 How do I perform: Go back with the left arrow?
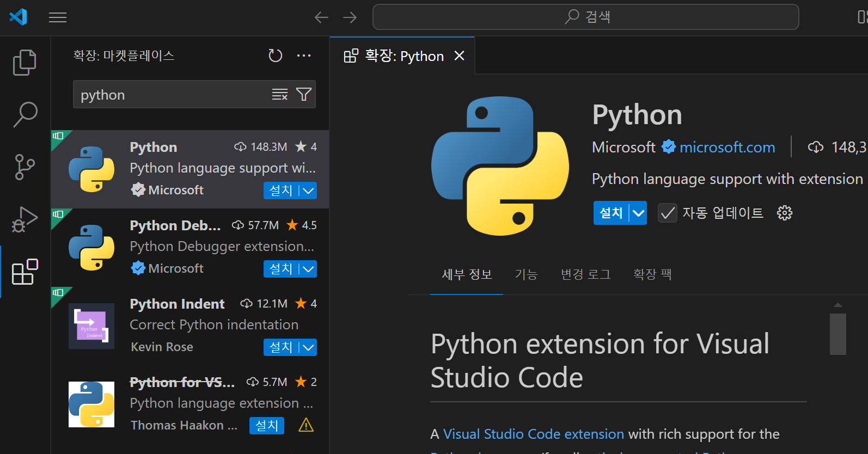click(321, 17)
